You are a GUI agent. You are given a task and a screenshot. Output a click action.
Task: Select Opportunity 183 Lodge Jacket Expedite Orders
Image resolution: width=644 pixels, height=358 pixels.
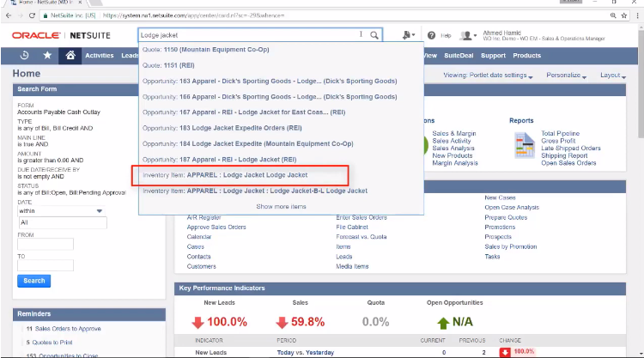pos(222,128)
